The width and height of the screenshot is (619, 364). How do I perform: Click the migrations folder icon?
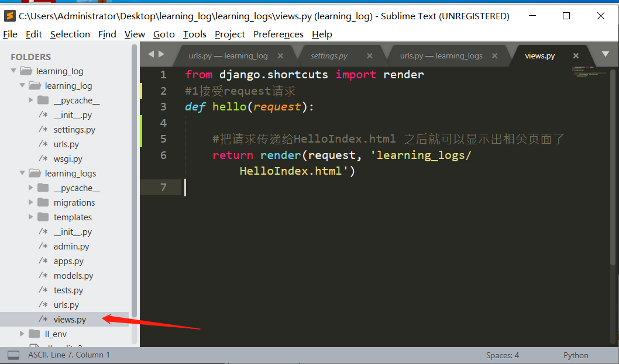pos(43,202)
